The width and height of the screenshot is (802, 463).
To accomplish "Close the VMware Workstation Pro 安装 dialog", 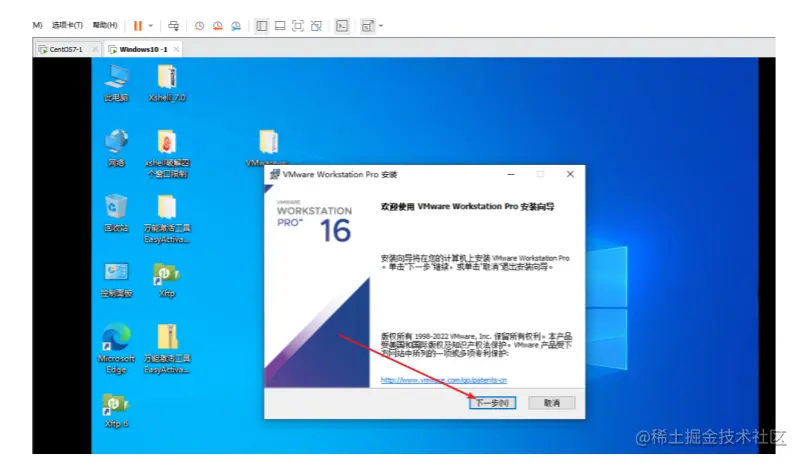I will pyautogui.click(x=570, y=174).
